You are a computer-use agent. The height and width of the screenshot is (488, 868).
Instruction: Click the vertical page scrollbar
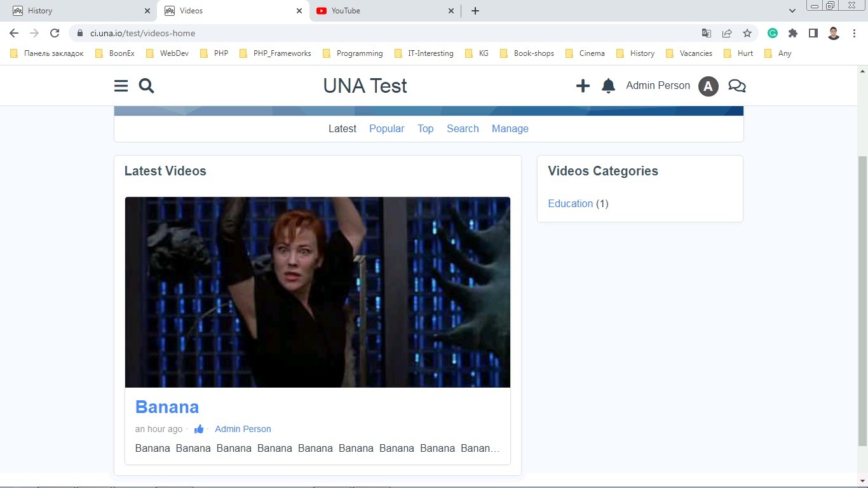862,299
